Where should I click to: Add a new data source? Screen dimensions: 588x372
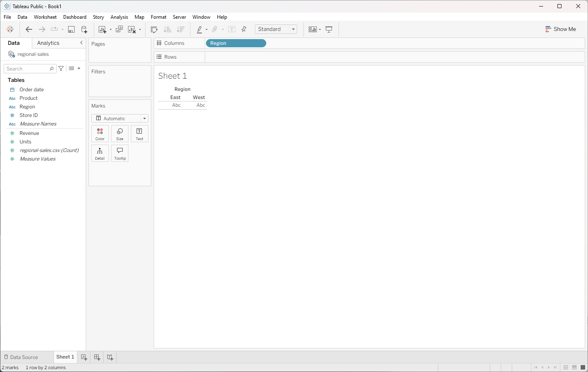pyautogui.click(x=84, y=29)
